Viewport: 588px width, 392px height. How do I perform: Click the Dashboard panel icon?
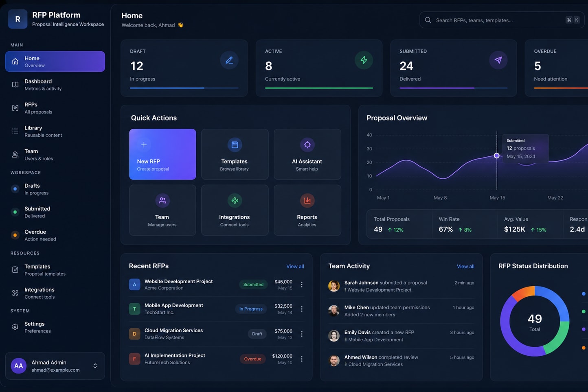[x=15, y=85]
